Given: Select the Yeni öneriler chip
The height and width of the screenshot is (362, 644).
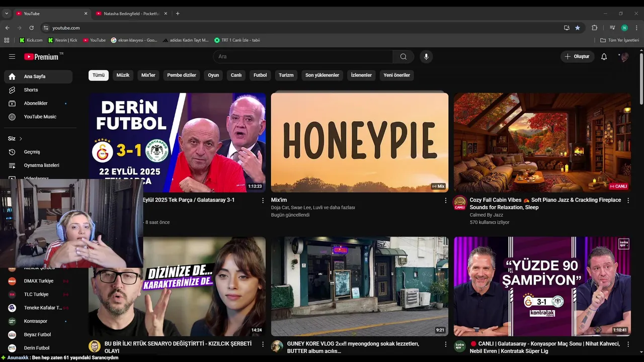Looking at the screenshot, I should point(396,75).
